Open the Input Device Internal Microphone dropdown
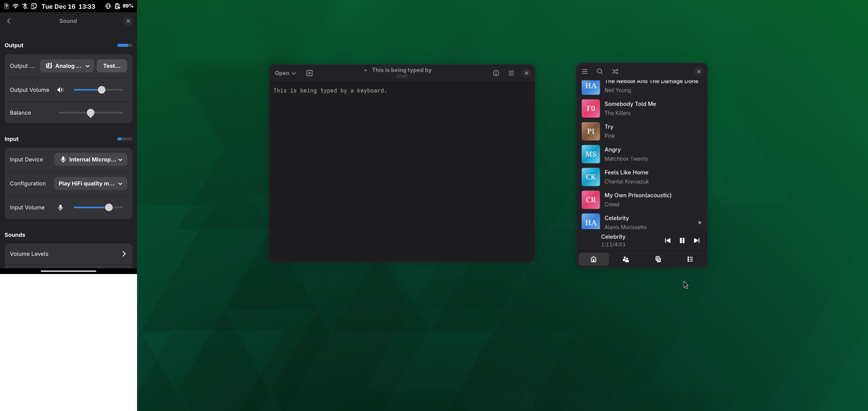Image resolution: width=868 pixels, height=411 pixels. [91, 159]
